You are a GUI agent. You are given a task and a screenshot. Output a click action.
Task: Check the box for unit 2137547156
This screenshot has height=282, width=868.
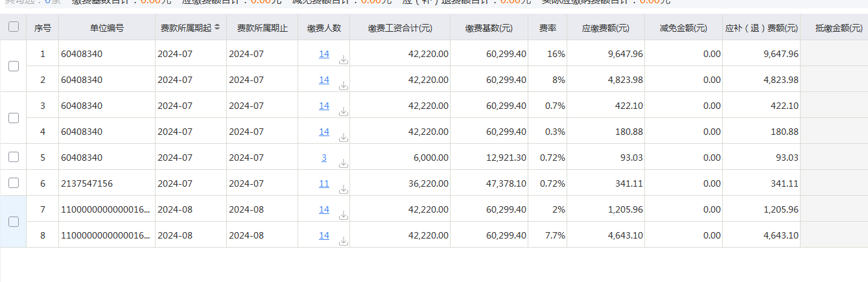pos(13,183)
